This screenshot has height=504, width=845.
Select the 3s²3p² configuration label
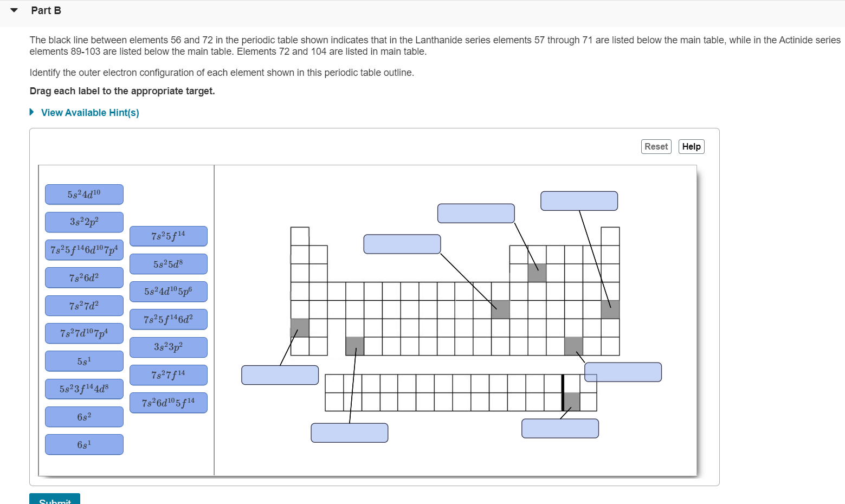coord(169,347)
